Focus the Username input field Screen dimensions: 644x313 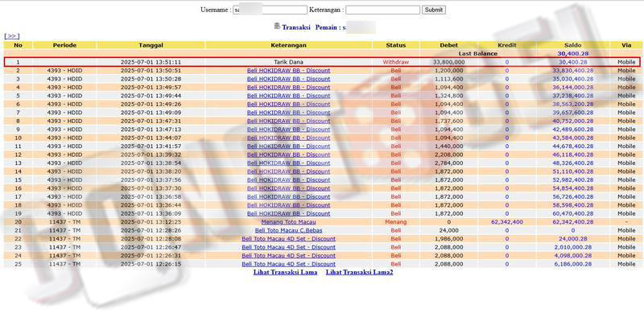coord(270,10)
